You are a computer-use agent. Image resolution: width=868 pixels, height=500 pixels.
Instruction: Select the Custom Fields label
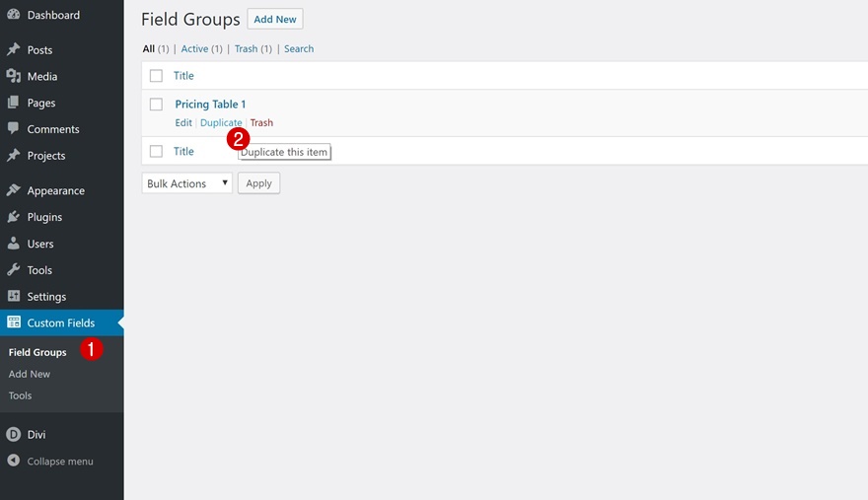pyautogui.click(x=61, y=322)
